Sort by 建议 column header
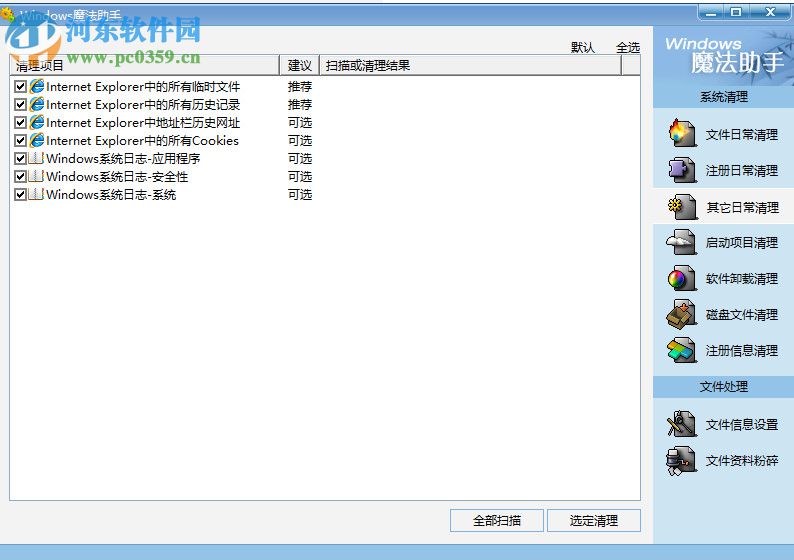794x560 pixels. (x=299, y=65)
